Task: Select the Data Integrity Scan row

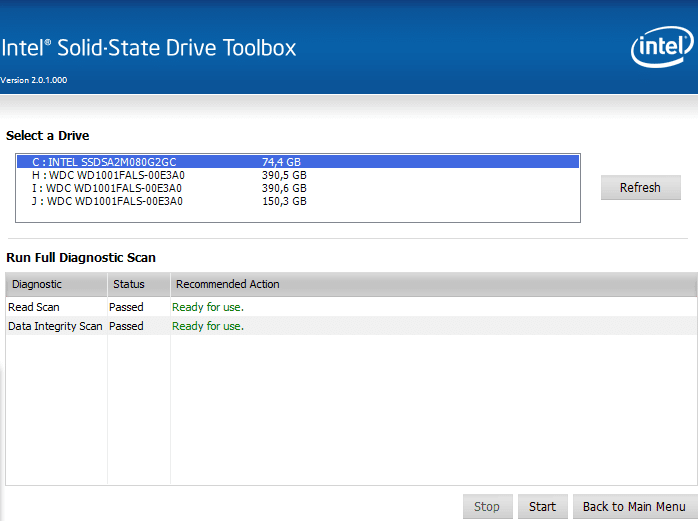Action: [351, 326]
